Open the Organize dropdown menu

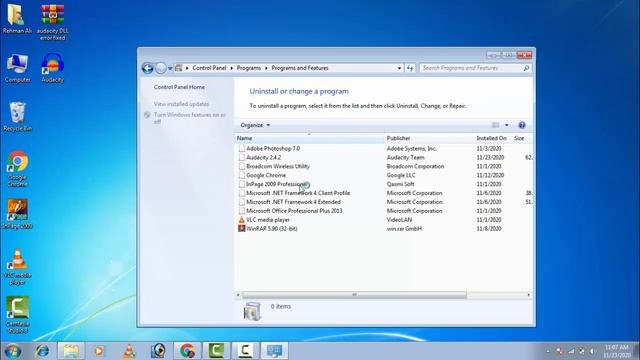(255, 125)
